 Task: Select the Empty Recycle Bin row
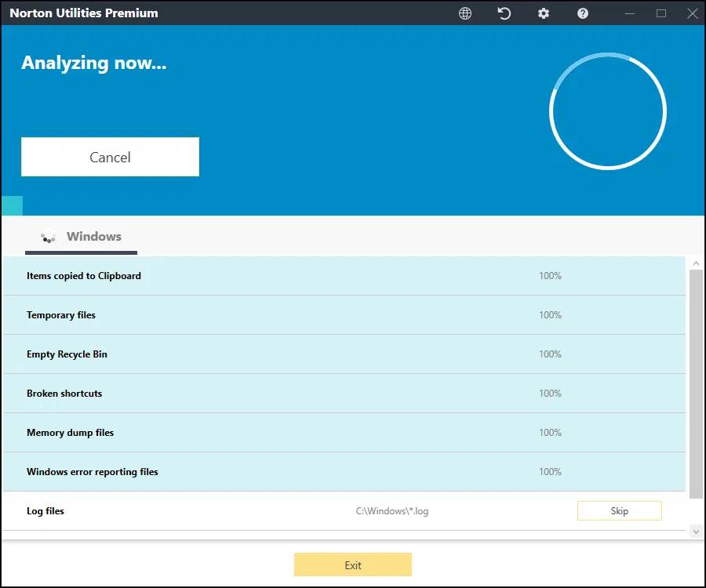click(344, 354)
